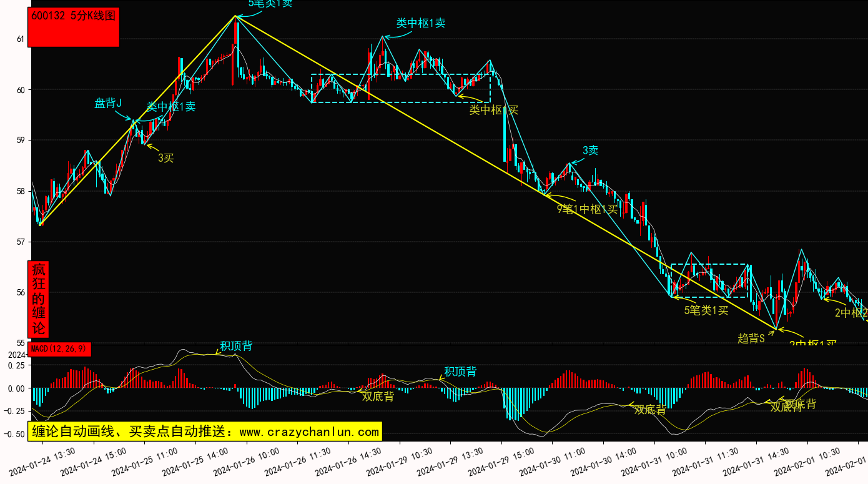The image size is (868, 484).
Task: Click 类中枢1卖 label beside 盘背J
Action: click(x=171, y=107)
